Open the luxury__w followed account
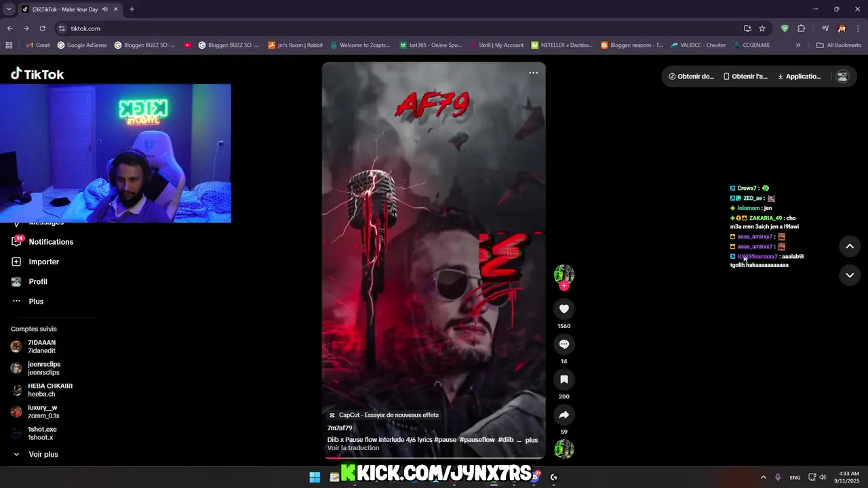Image resolution: width=868 pixels, height=488 pixels. [43, 411]
